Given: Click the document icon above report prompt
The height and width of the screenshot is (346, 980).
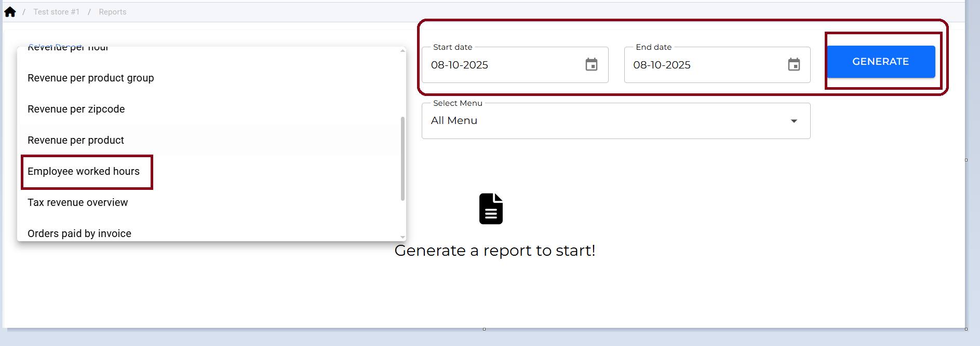Looking at the screenshot, I should click(491, 209).
